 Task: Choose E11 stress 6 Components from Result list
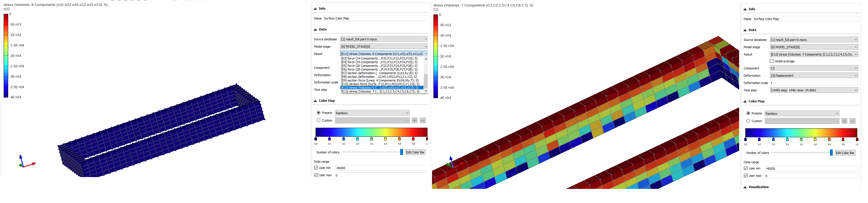(382, 88)
